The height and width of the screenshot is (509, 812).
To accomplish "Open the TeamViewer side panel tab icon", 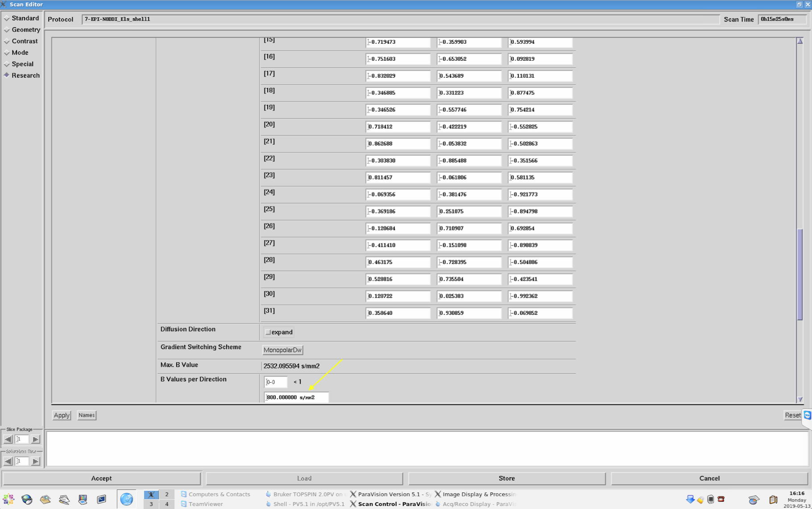I will point(807,415).
